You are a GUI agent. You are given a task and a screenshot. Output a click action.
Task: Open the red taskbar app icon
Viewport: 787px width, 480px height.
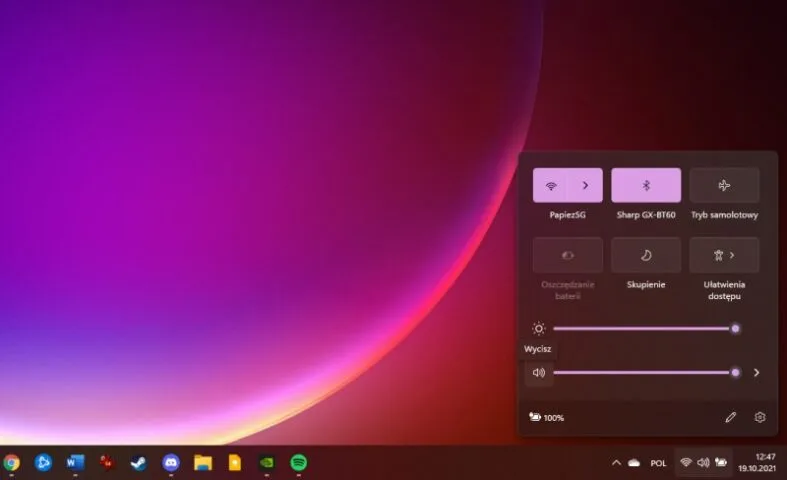pos(107,462)
